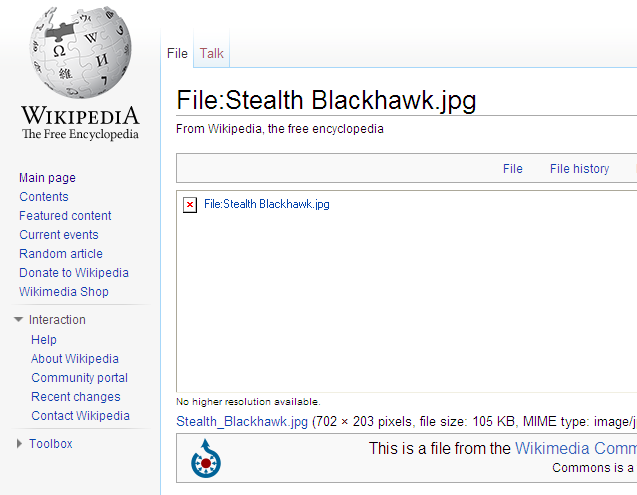Click the broken image placeholder icon

190,205
